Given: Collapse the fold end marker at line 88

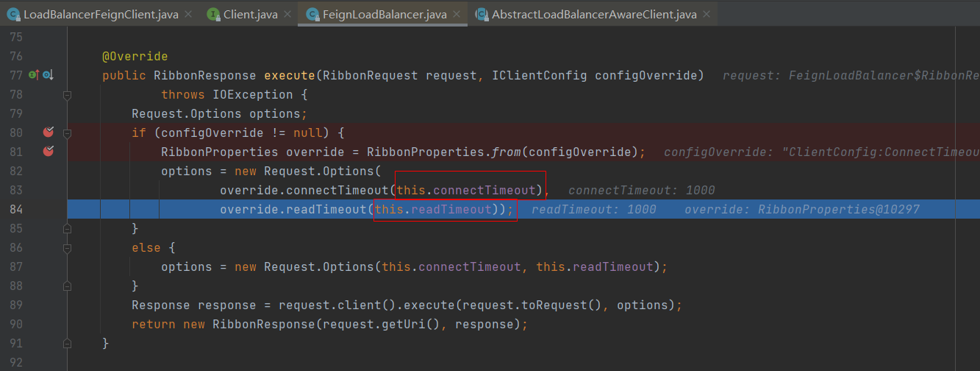Looking at the screenshot, I should [67, 286].
